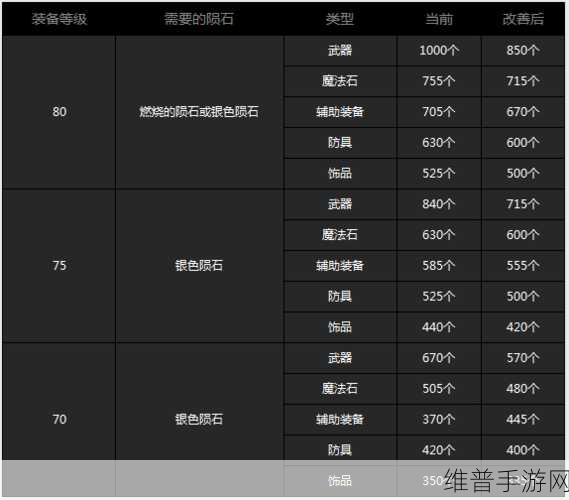
Task: Click improved 500个 for level 75 防具
Action: [523, 296]
